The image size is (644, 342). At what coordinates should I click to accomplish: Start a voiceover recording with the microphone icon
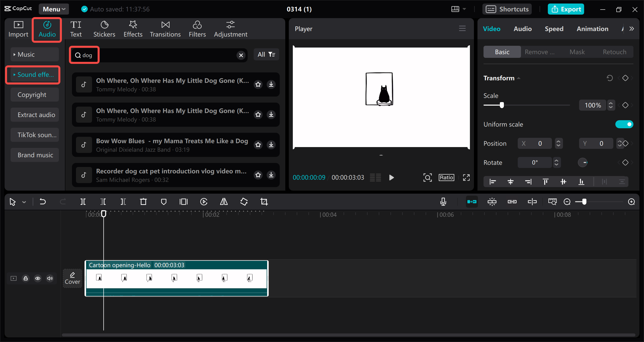(443, 202)
